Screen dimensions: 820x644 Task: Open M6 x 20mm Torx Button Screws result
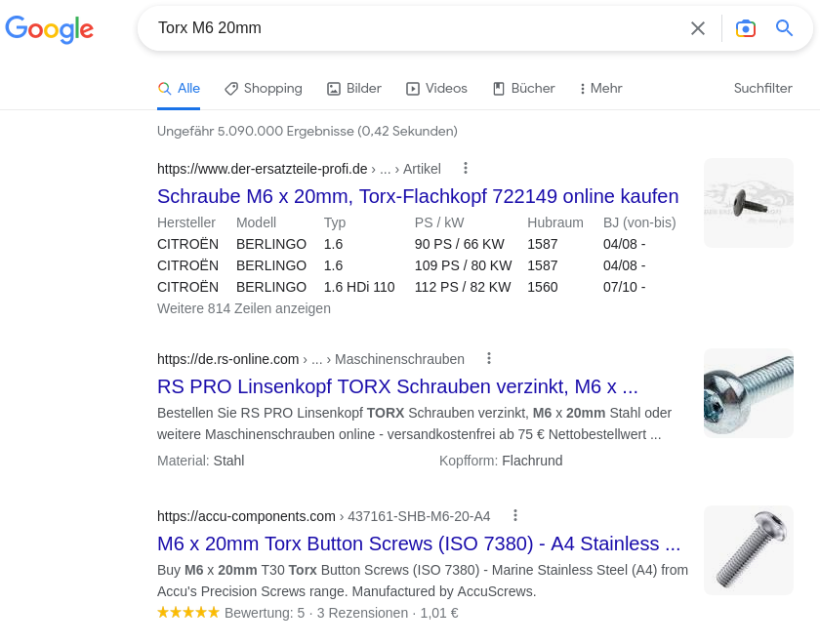[x=419, y=544]
